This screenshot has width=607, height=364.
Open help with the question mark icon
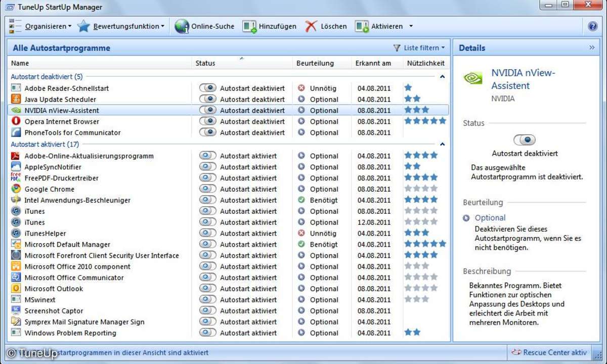tap(593, 26)
